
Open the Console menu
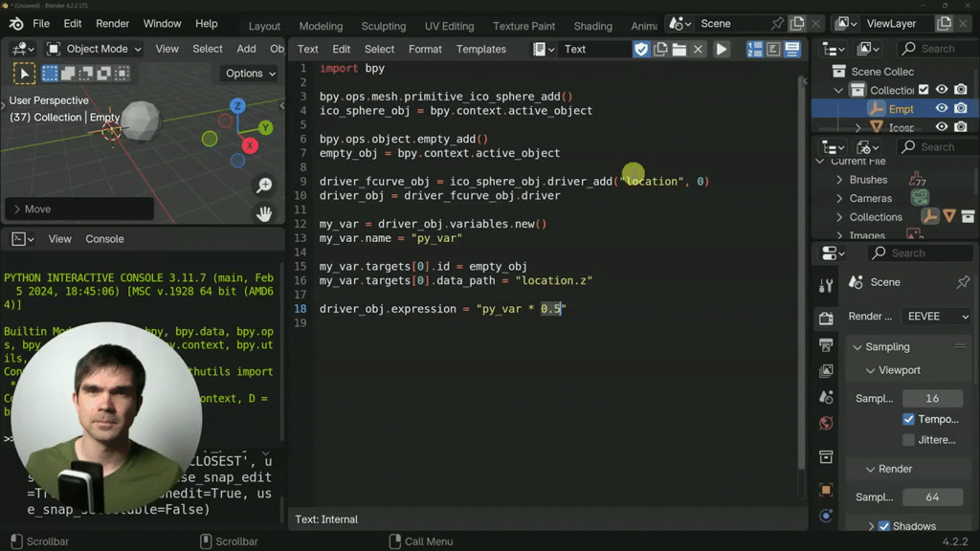(104, 239)
